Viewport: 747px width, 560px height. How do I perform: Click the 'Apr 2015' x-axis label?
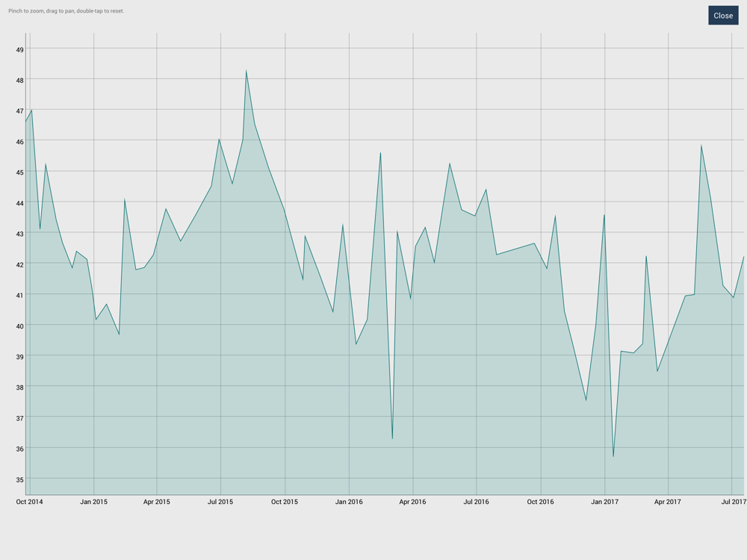(156, 502)
